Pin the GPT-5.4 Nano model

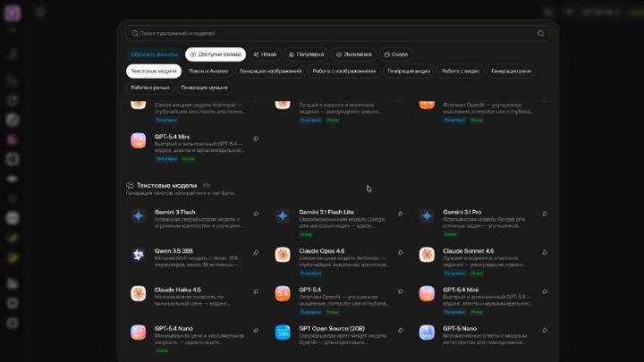[x=256, y=330]
